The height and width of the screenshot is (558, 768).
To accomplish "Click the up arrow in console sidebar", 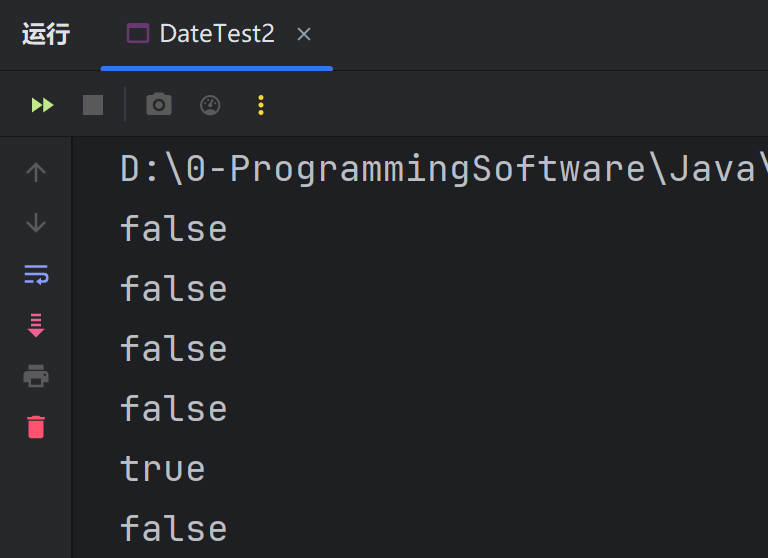I will pyautogui.click(x=36, y=172).
